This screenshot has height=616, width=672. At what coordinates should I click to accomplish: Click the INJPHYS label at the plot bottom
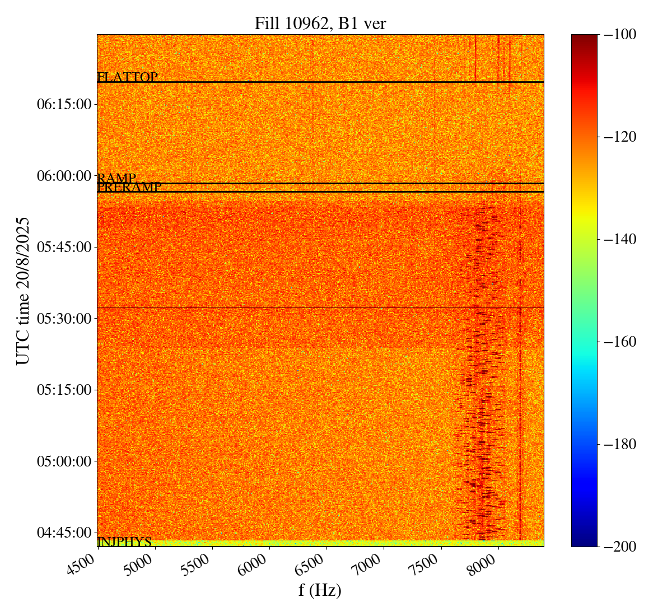(124, 542)
